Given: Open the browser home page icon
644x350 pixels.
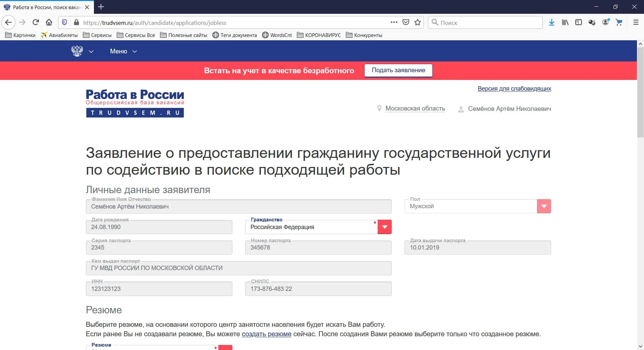Looking at the screenshot, I should [x=49, y=23].
